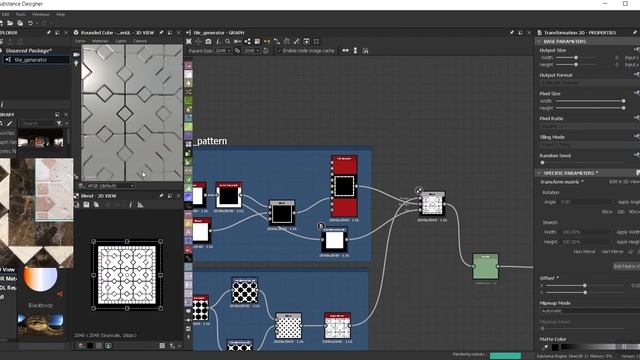The height and width of the screenshot is (360, 640).
Task: Open the Mipmap Mode Automatic dropdown
Action: point(590,311)
